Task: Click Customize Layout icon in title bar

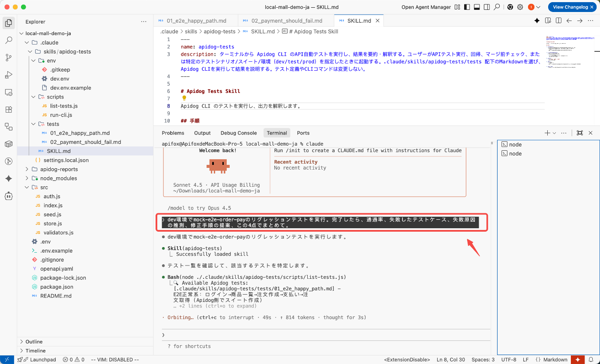Action: pyautogui.click(x=457, y=7)
